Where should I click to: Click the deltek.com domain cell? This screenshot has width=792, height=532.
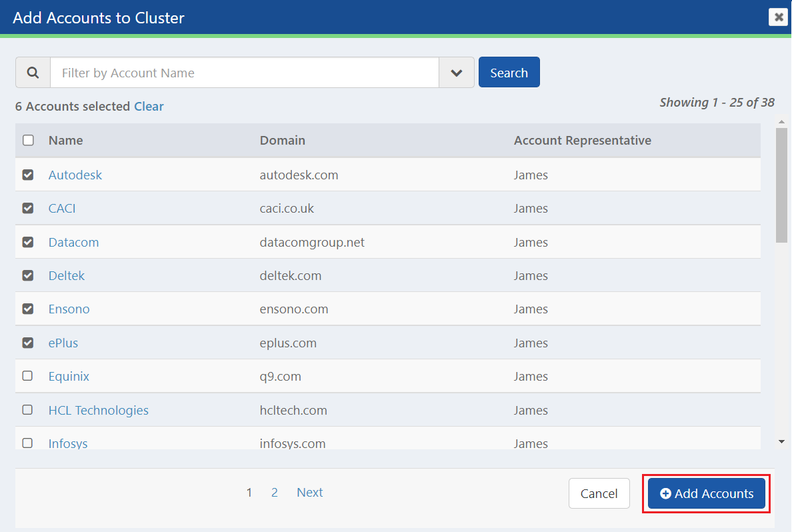point(291,275)
